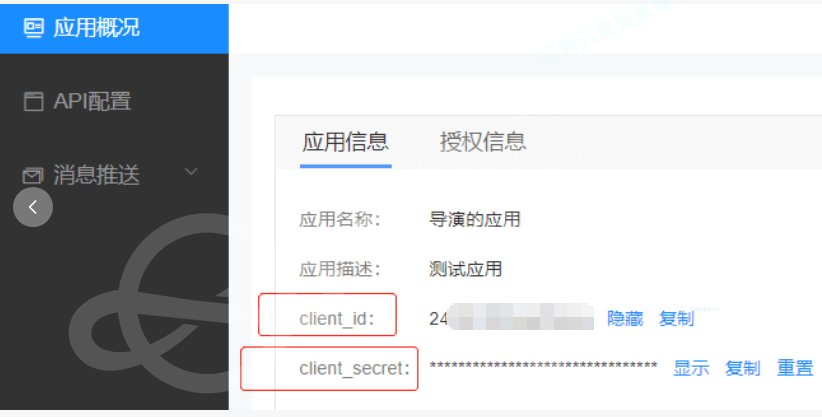
Task: Click the 应用概况 overview icon
Action: (x=34, y=28)
